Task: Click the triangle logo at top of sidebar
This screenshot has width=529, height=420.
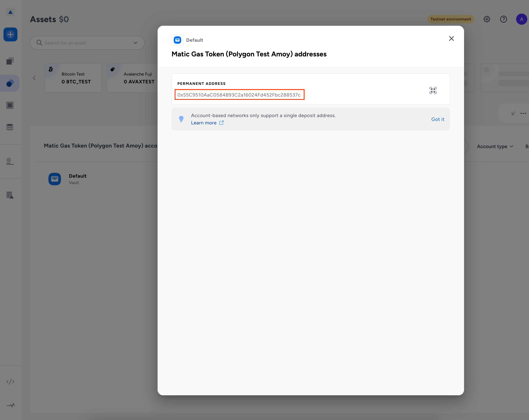Action: (x=11, y=12)
